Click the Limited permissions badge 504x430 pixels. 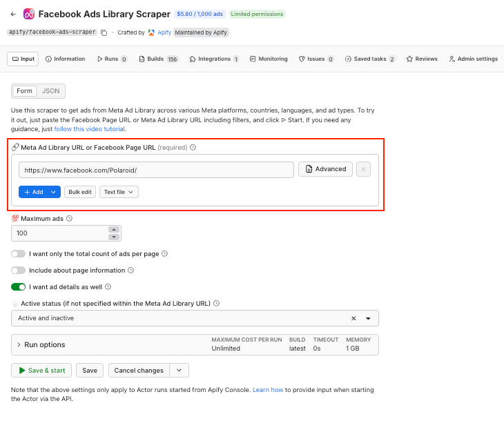[257, 14]
